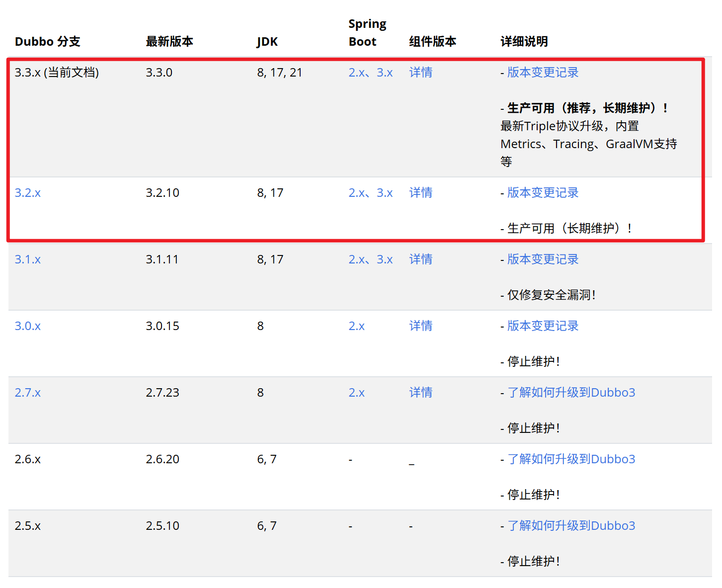Click Spring Boot 2.x link in 3.2.x row

pos(356,193)
